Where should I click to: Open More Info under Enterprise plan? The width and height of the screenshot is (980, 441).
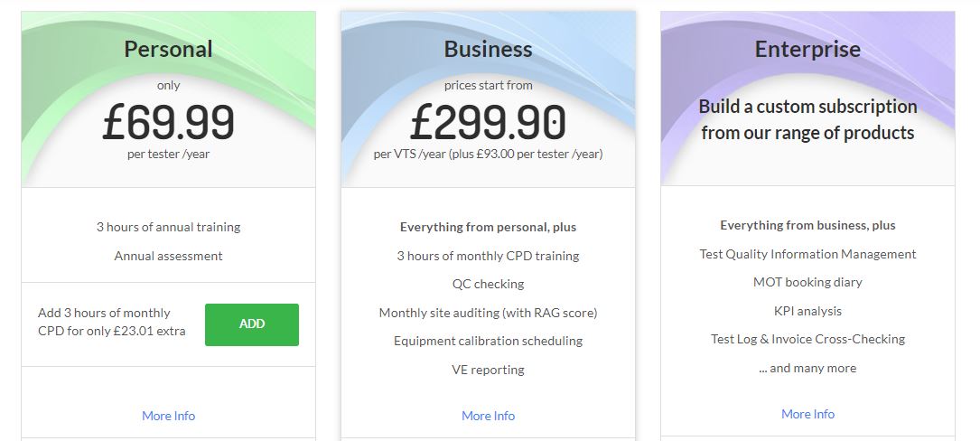[x=807, y=414]
